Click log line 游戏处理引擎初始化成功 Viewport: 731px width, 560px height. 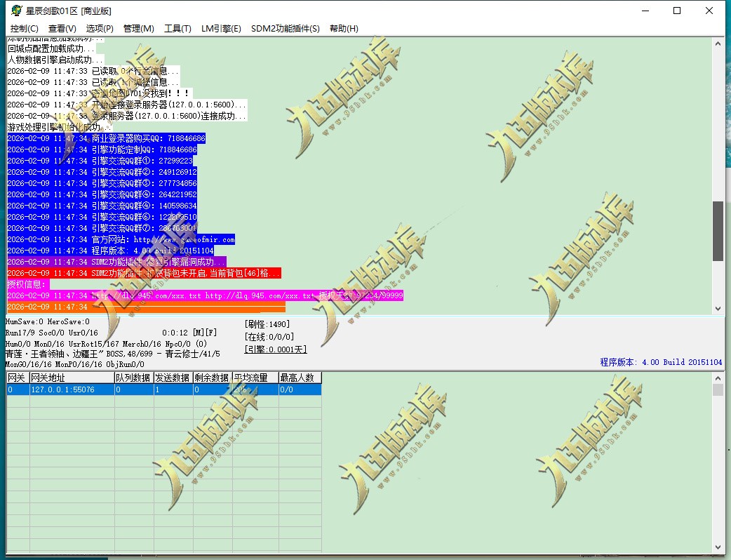pos(60,127)
